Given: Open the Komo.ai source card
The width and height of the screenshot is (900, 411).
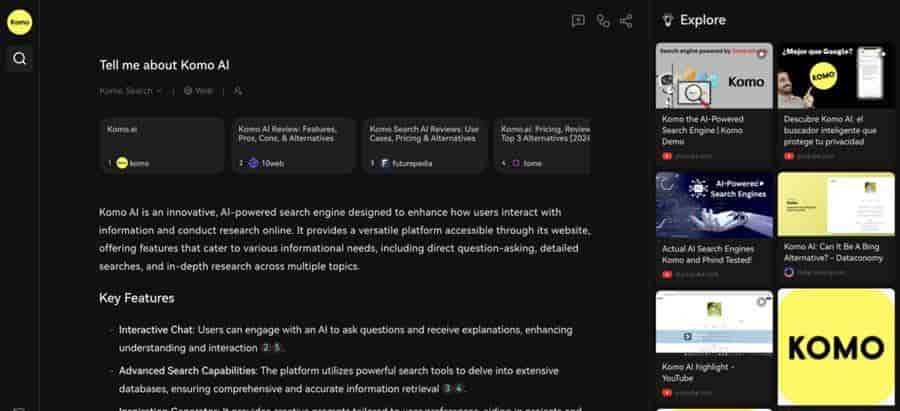Looking at the screenshot, I should 162,146.
